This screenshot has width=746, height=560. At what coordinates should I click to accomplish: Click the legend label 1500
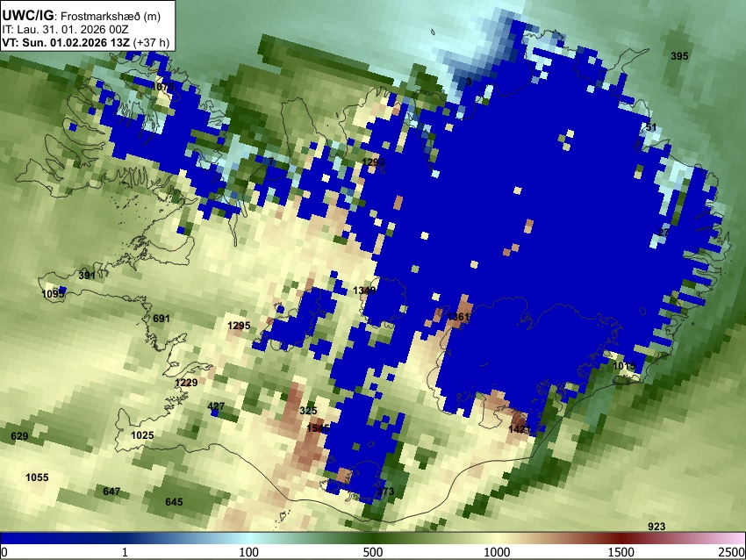pyautogui.click(x=621, y=552)
